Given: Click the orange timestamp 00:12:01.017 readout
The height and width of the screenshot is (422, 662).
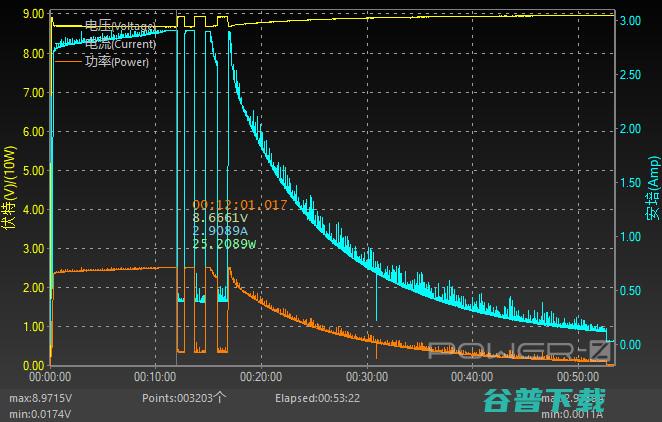Looking at the screenshot, I should click(240, 205).
